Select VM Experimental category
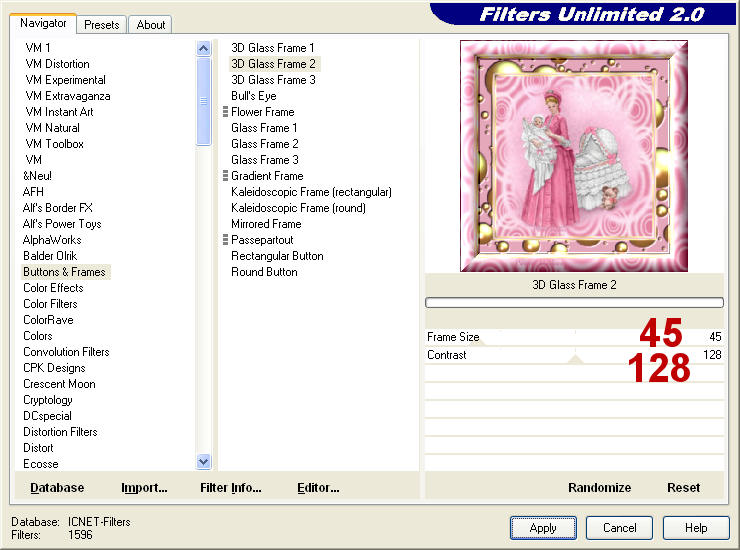 [66, 80]
